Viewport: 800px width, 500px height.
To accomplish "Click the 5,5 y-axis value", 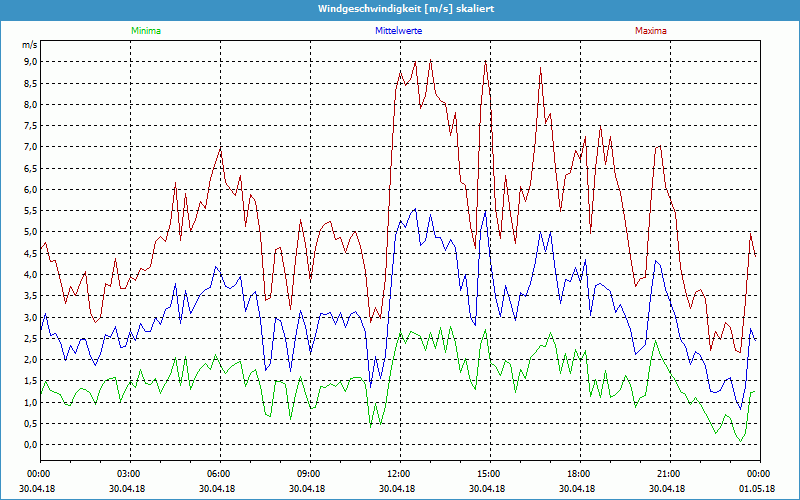I will point(31,211).
